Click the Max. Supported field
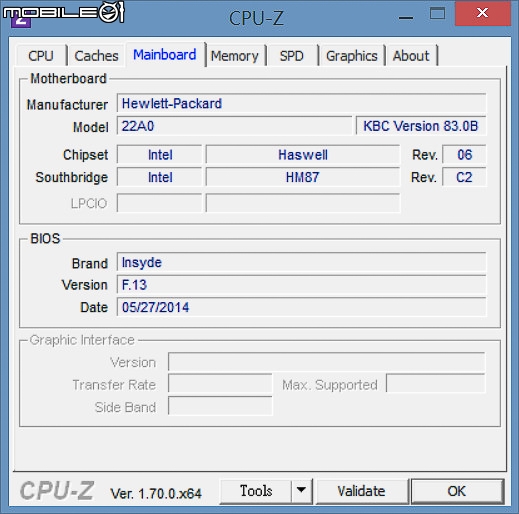This screenshot has height=514, width=519. (436, 384)
